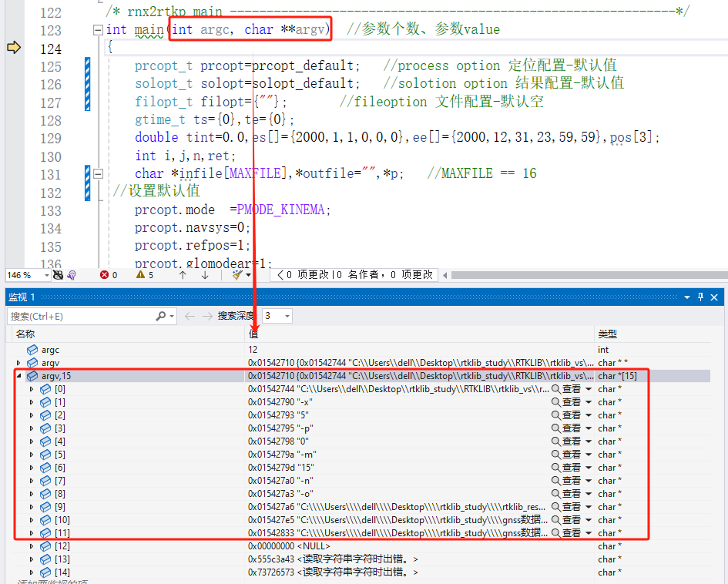Click the magnifier icon for element [8]

[555, 494]
